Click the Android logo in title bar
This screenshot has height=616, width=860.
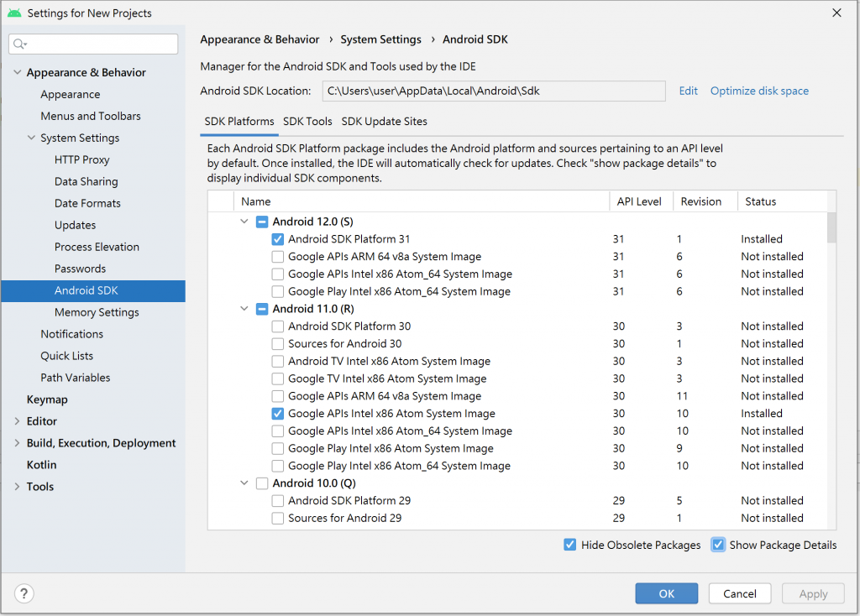(13, 13)
